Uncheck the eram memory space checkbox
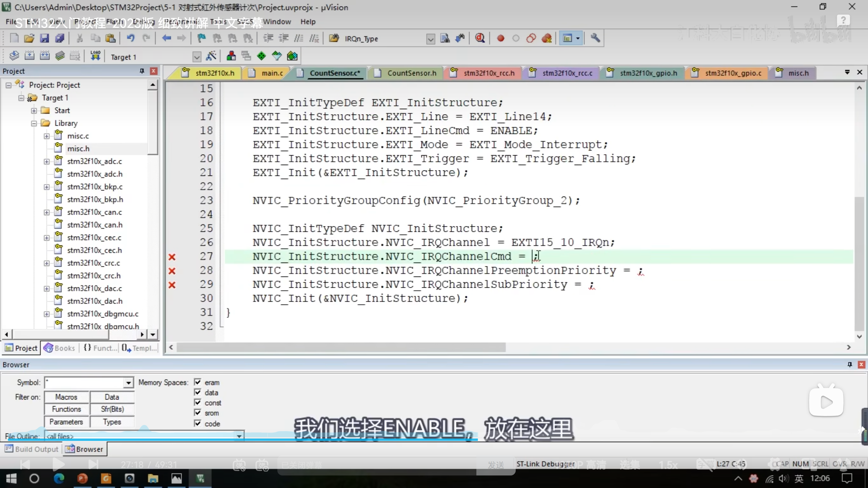Screen dimensions: 868x488 point(198,382)
